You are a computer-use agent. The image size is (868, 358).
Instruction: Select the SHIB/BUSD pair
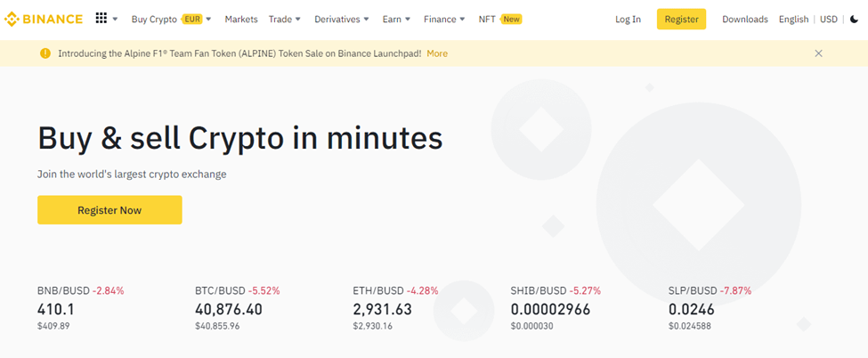[538, 290]
